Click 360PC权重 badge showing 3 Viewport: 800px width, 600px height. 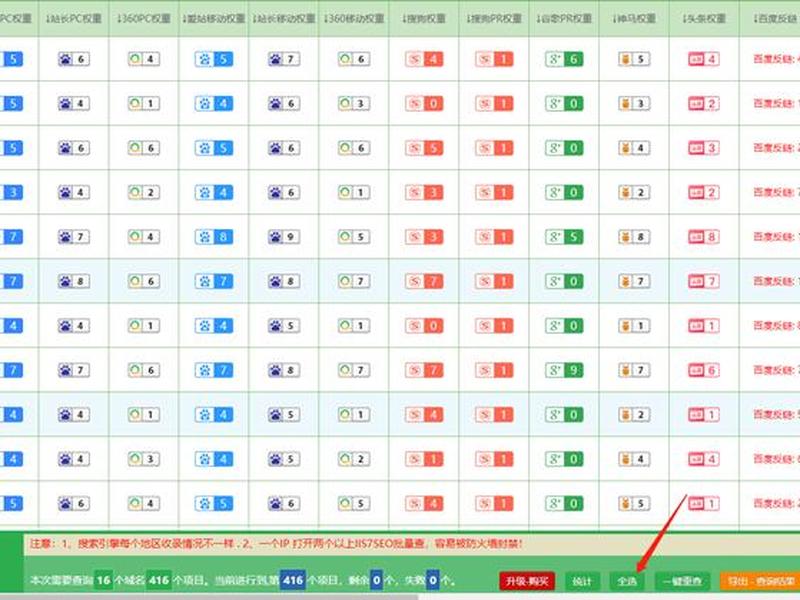pos(144,459)
